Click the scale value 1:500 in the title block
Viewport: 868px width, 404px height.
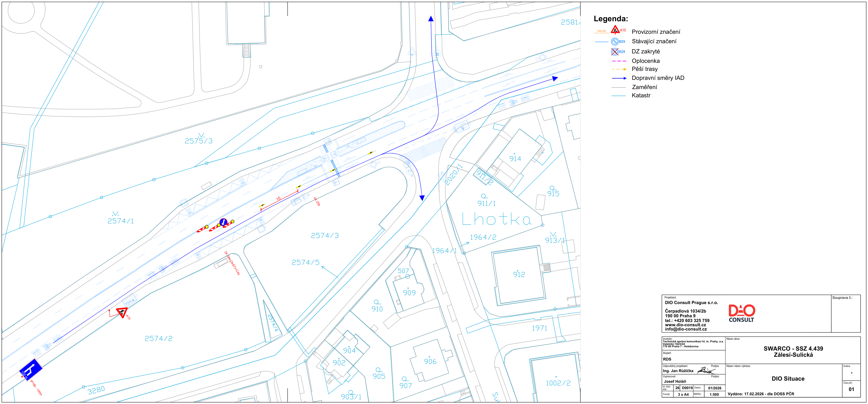pyautogui.click(x=714, y=394)
